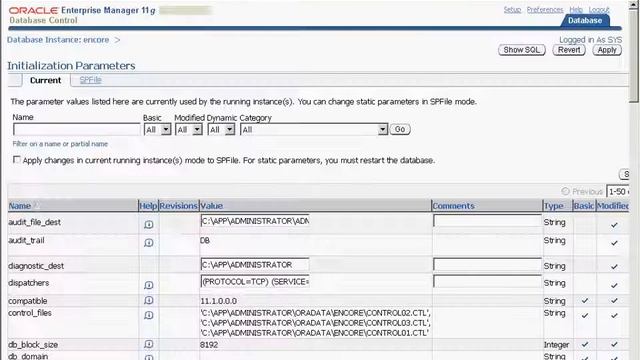The image size is (640, 360).
Task: Open the Preferences link
Action: pyautogui.click(x=545, y=9)
